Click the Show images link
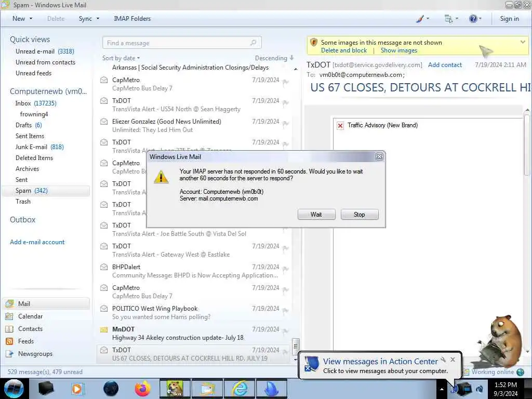This screenshot has height=399, width=532. pyautogui.click(x=399, y=50)
